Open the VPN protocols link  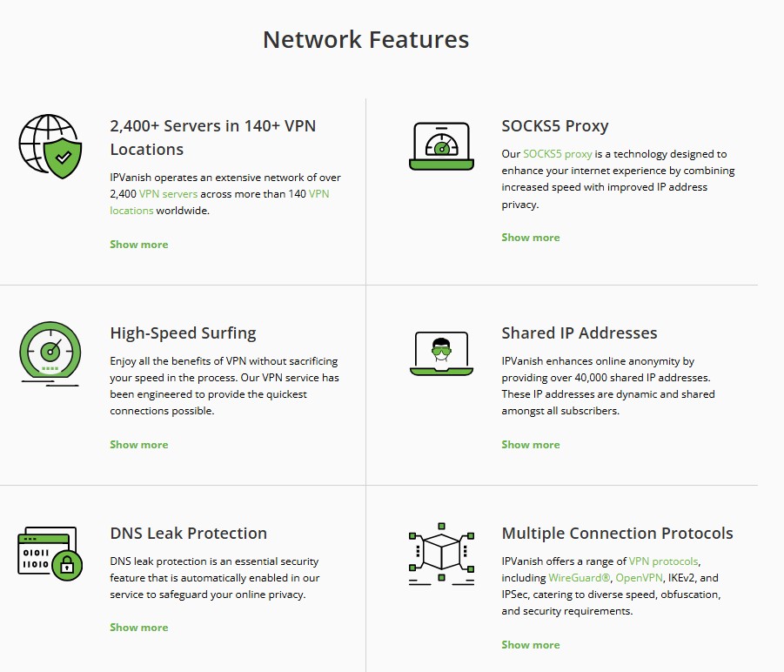coord(665,561)
